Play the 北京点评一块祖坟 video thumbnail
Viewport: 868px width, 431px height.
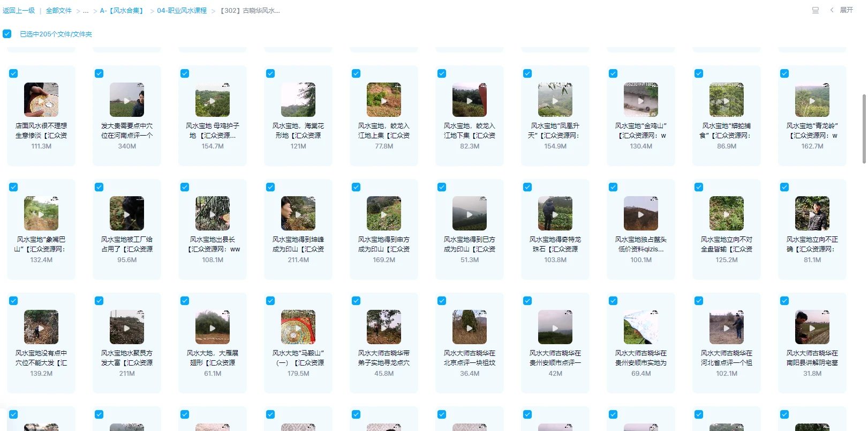(470, 327)
